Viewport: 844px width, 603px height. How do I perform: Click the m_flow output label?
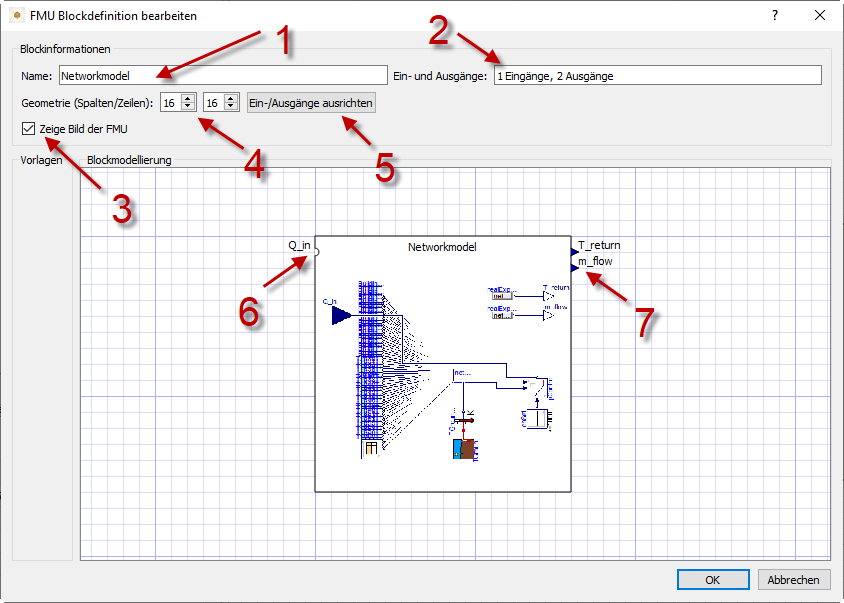pyautogui.click(x=595, y=261)
